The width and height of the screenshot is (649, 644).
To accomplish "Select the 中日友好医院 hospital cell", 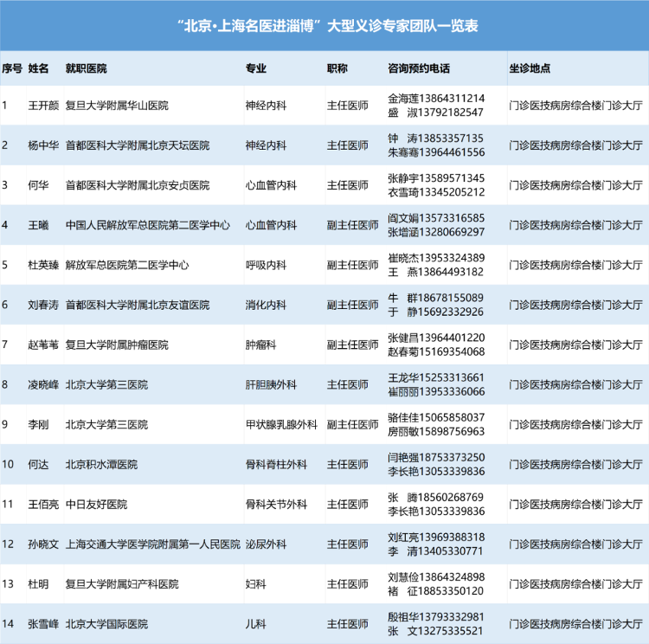I will coord(96,505).
